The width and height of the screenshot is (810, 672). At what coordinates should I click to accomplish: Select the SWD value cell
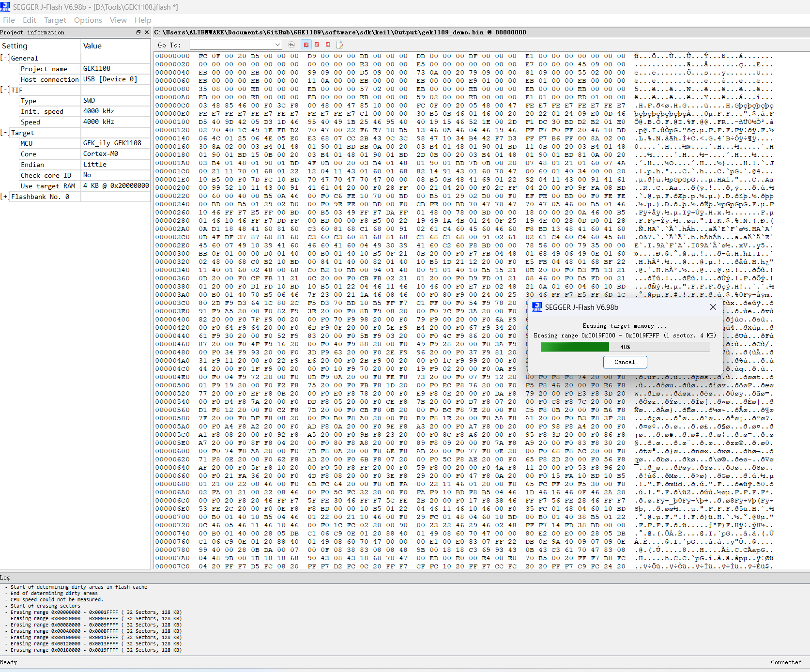(116, 100)
